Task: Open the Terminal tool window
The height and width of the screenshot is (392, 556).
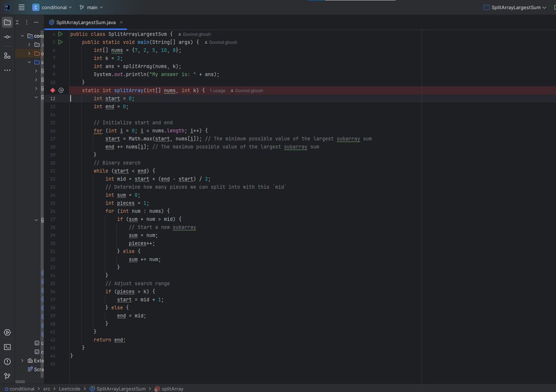Action: 7,347
